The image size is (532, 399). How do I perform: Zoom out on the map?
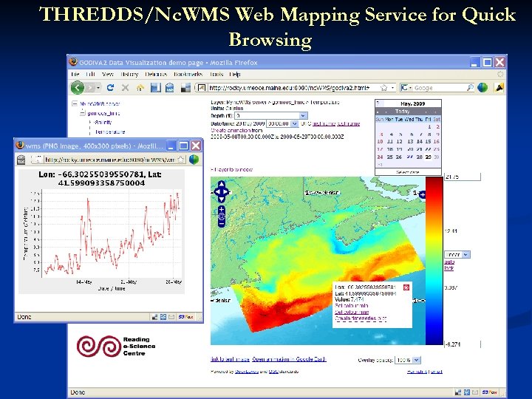point(221,223)
